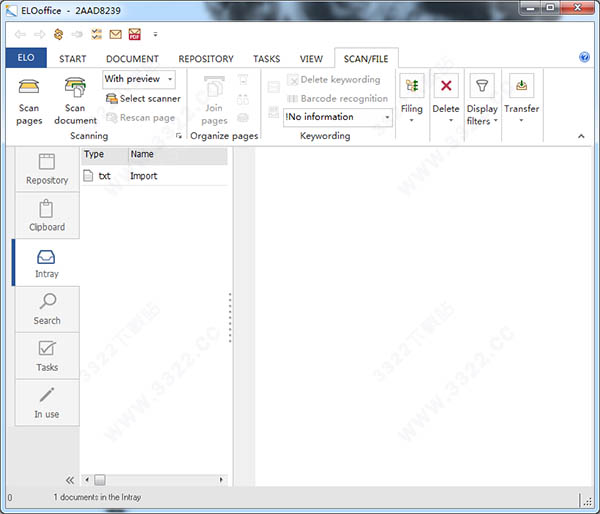Click the status text '1 documents in the Intray'
Image resolution: width=600 pixels, height=514 pixels.
click(x=97, y=497)
